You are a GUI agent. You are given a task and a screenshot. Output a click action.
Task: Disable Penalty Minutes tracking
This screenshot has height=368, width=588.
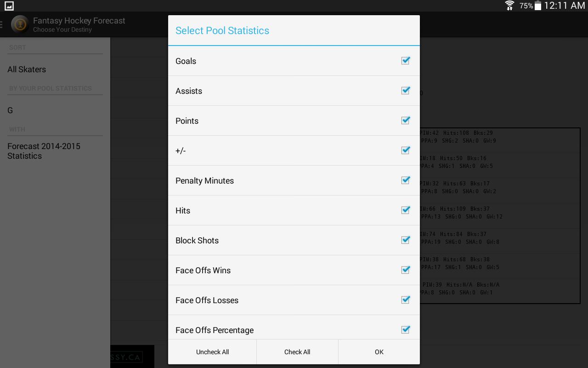tap(405, 180)
